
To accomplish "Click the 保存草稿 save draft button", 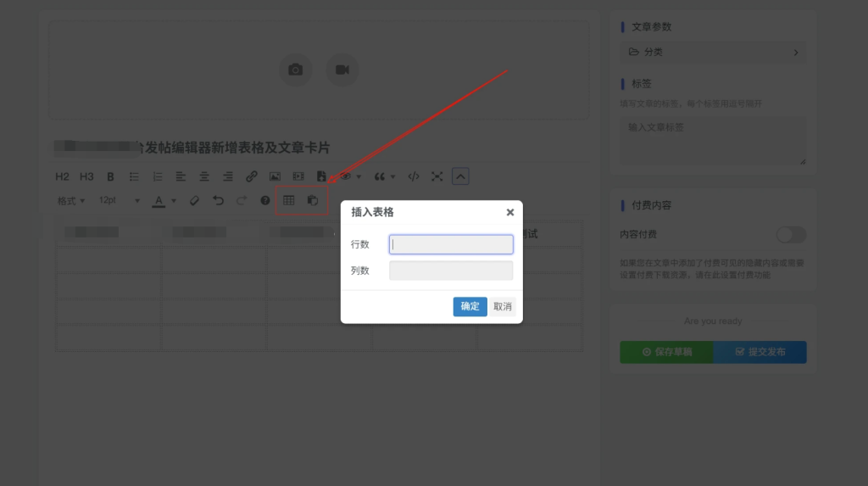I will [666, 352].
